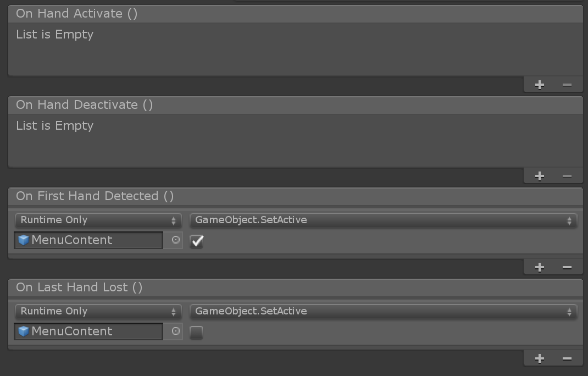The height and width of the screenshot is (376, 588).
Task: Click the minus icon under On Hand Activate
Action: click(567, 85)
